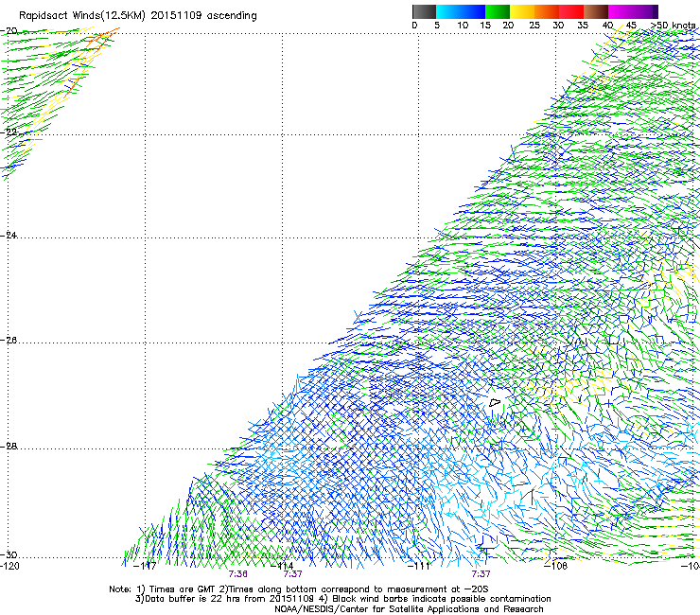
Task: Click the note 'Times are GMT' line
Action: click(298, 589)
